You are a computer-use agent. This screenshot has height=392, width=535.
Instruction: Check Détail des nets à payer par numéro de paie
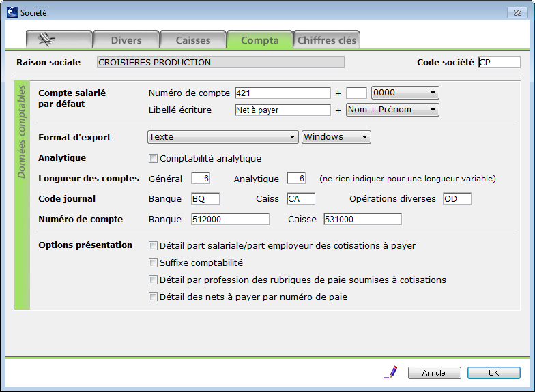click(x=153, y=297)
